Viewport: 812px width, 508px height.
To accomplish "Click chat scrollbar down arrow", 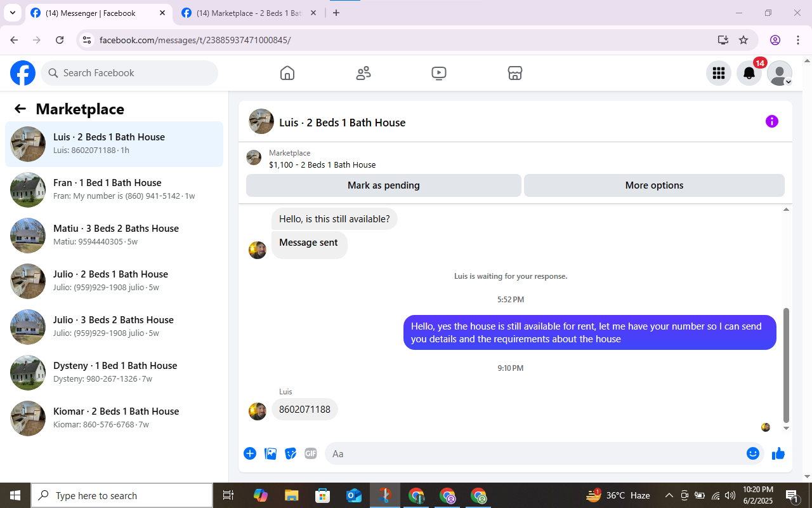I will [x=787, y=429].
